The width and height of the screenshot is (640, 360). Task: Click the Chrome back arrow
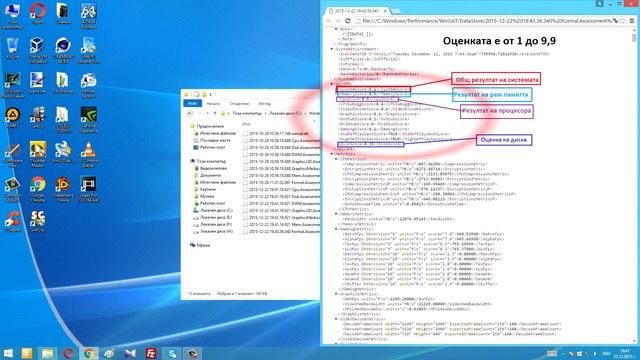coord(329,21)
